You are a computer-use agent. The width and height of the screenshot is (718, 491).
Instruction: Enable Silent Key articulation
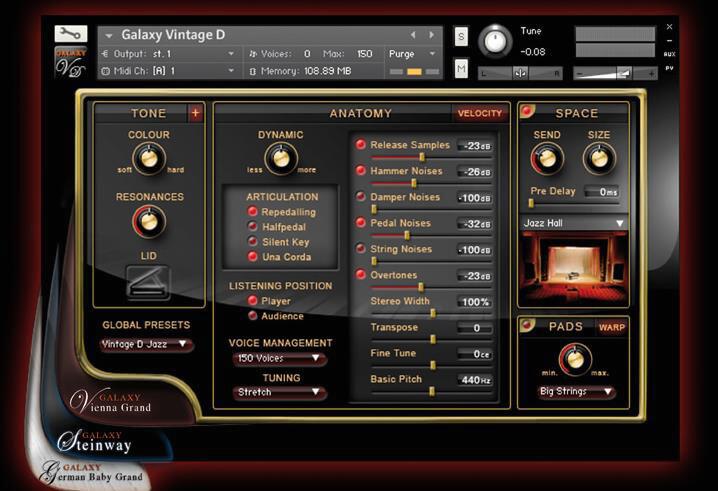pos(252,241)
